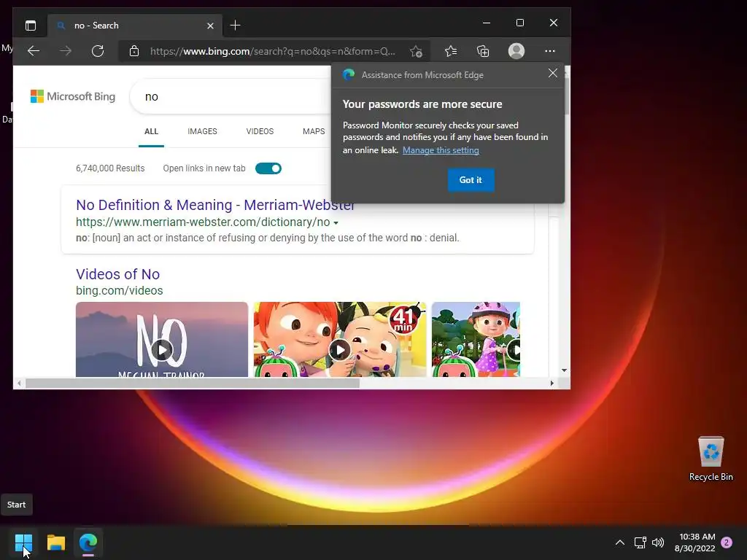Click the Got it button
This screenshot has height=560, width=747.
(x=471, y=180)
